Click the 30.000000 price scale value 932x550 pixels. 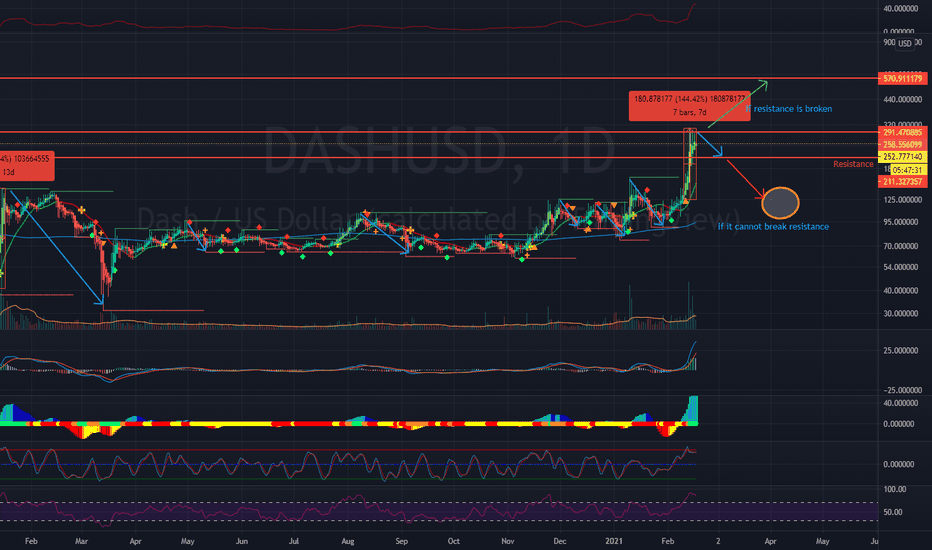[x=902, y=313]
